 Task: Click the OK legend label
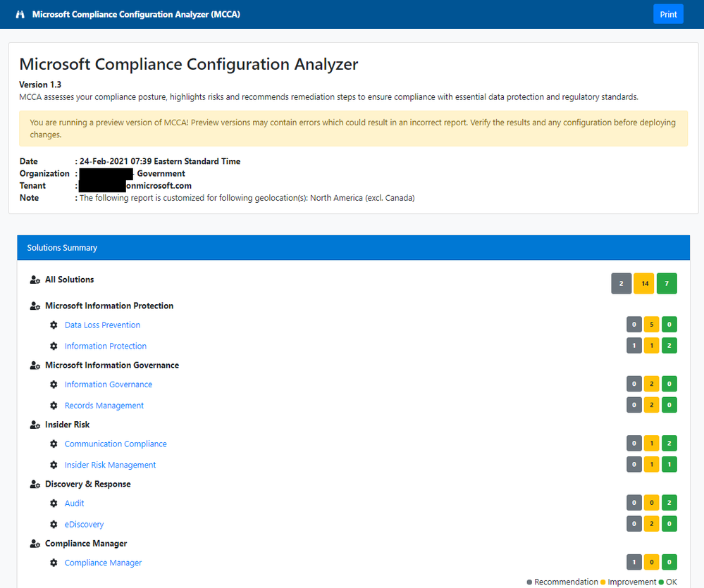671,582
